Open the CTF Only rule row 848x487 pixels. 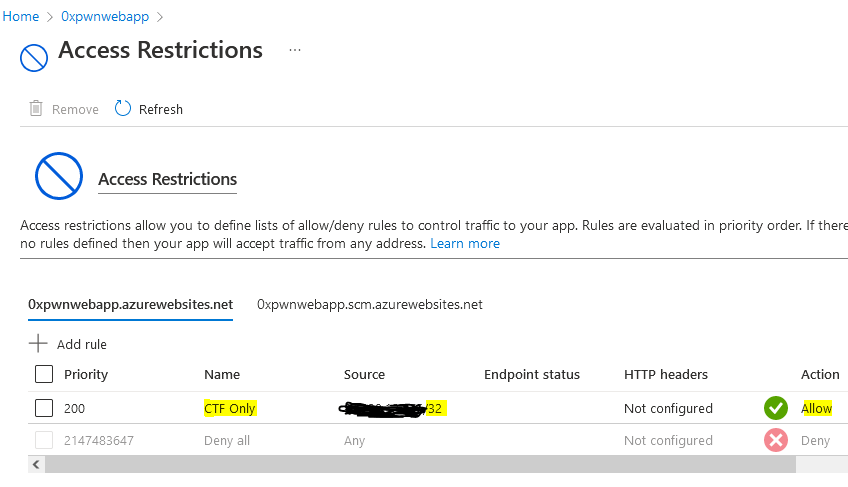[229, 408]
